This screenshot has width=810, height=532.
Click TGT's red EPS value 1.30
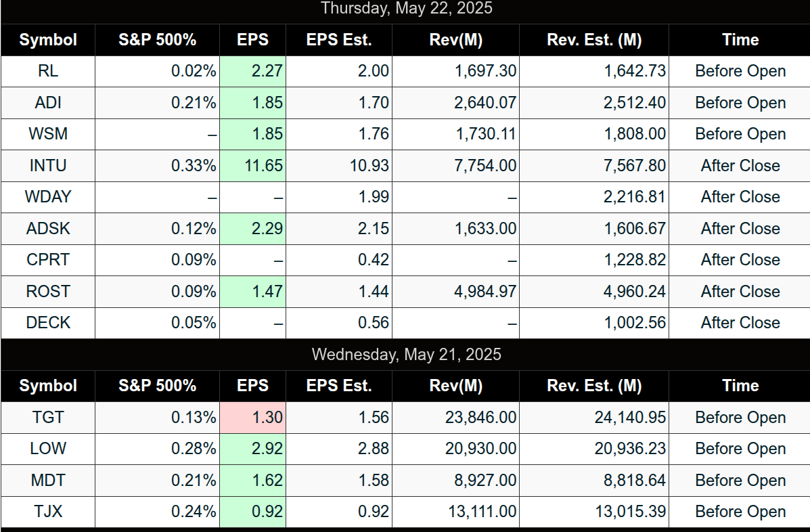[267, 418]
